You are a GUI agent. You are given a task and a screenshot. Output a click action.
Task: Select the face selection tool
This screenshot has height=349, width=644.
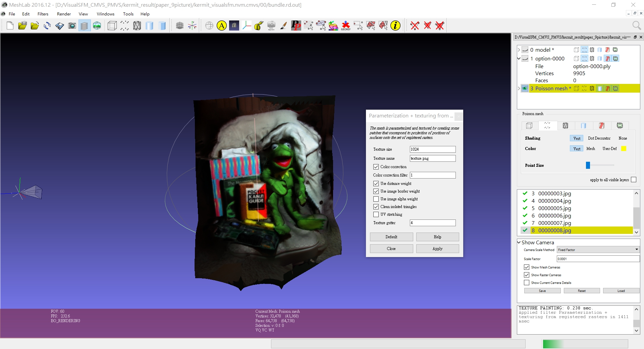[371, 26]
